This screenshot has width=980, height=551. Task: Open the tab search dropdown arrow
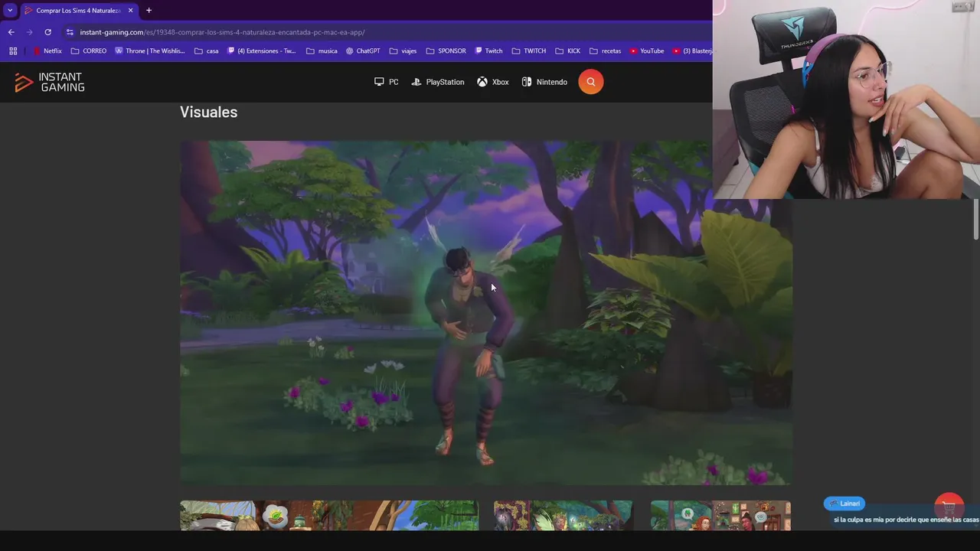click(10, 10)
